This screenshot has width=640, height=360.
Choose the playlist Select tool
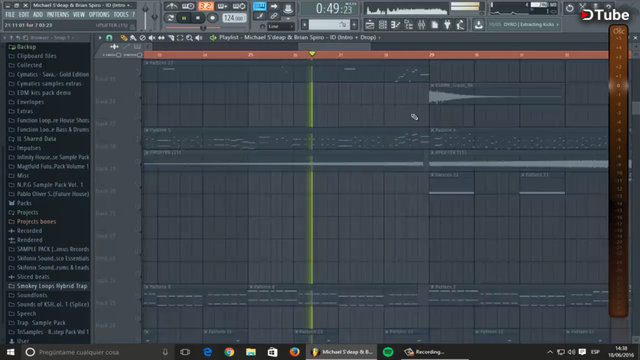180,38
